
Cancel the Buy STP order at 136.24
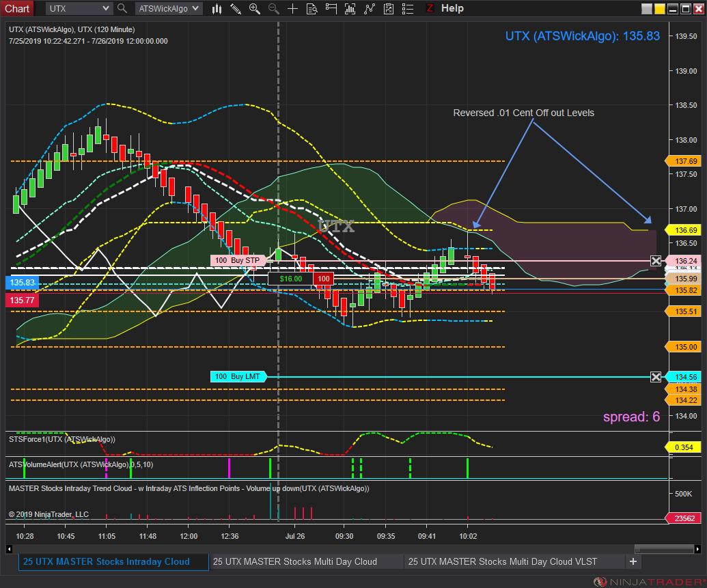(x=656, y=261)
